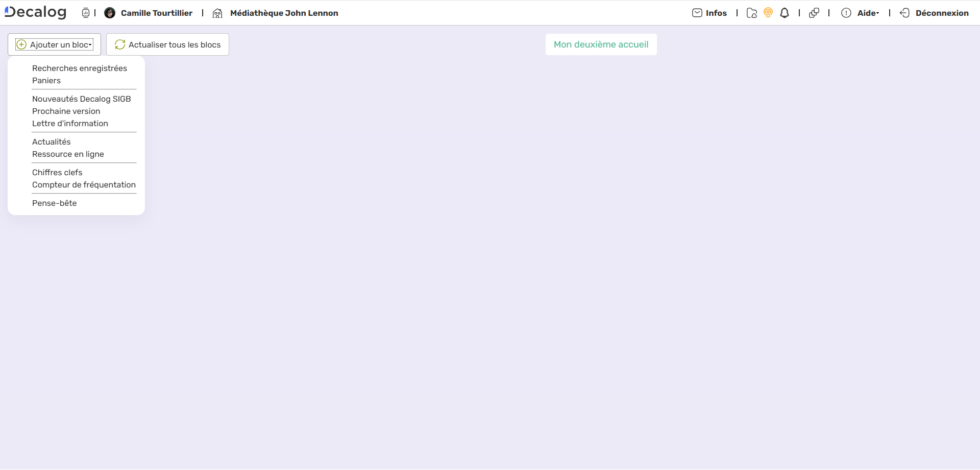Click the cloud folder icon in the header
980x470 pixels.
pyautogui.click(x=751, y=13)
